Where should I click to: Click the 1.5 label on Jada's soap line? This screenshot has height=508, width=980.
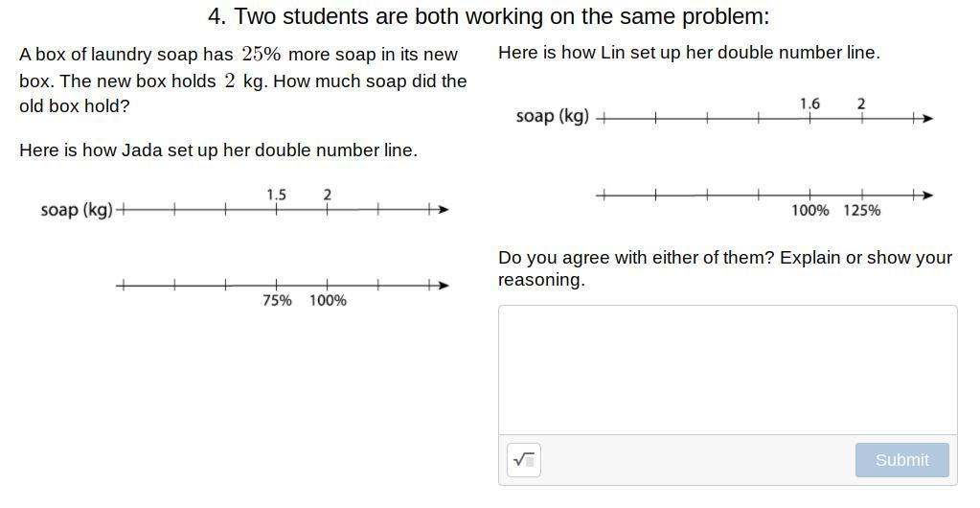coord(276,195)
